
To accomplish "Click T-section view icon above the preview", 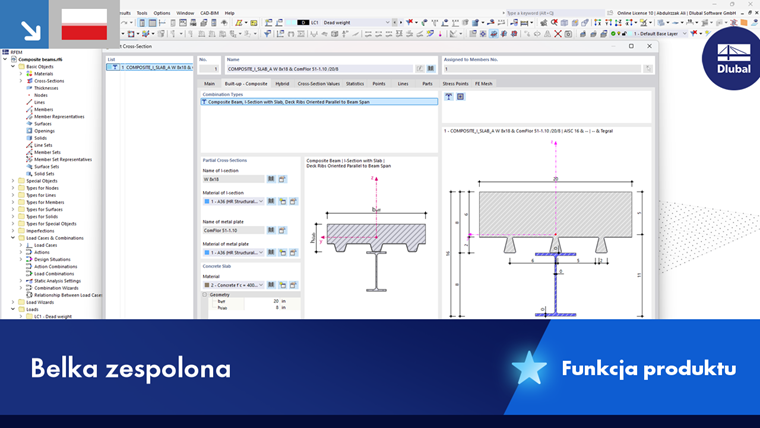I will pos(449,96).
